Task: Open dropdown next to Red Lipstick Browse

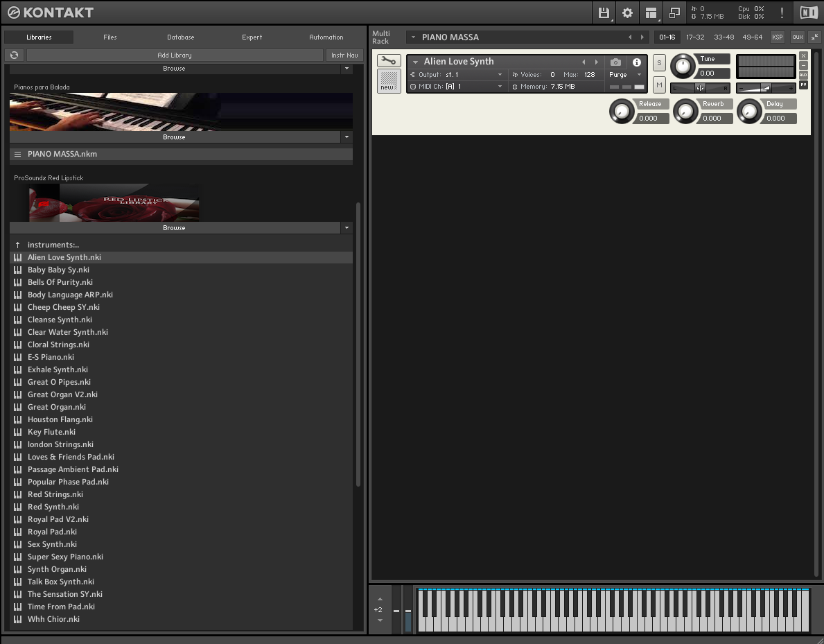Action: [x=347, y=228]
